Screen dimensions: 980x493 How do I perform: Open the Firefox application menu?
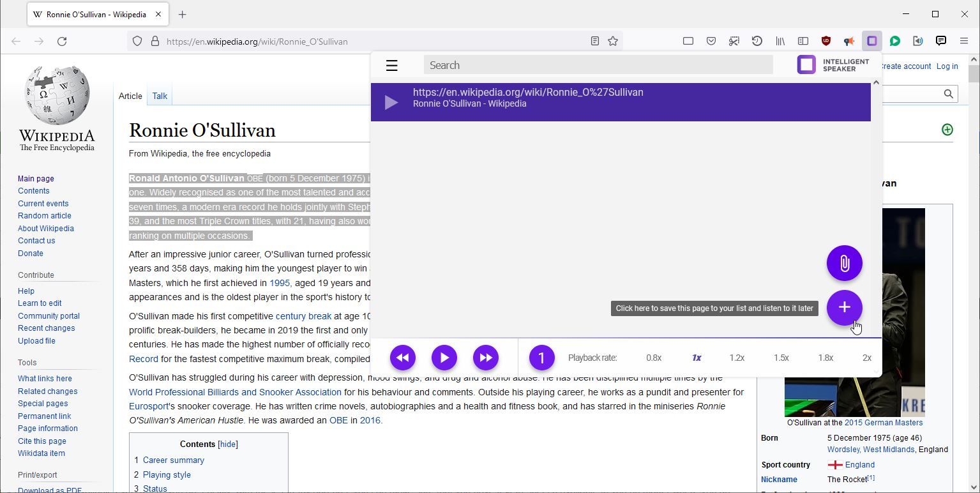pyautogui.click(x=963, y=41)
